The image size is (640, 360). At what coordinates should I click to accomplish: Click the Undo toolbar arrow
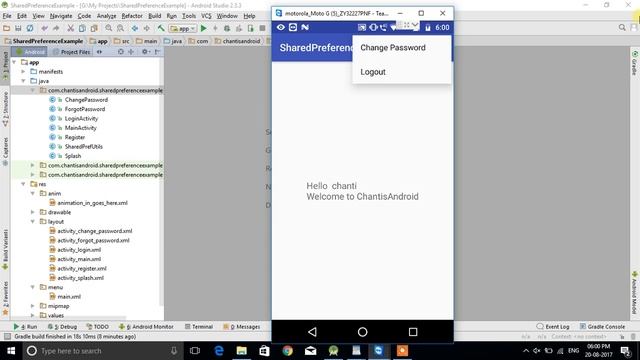click(44, 28)
